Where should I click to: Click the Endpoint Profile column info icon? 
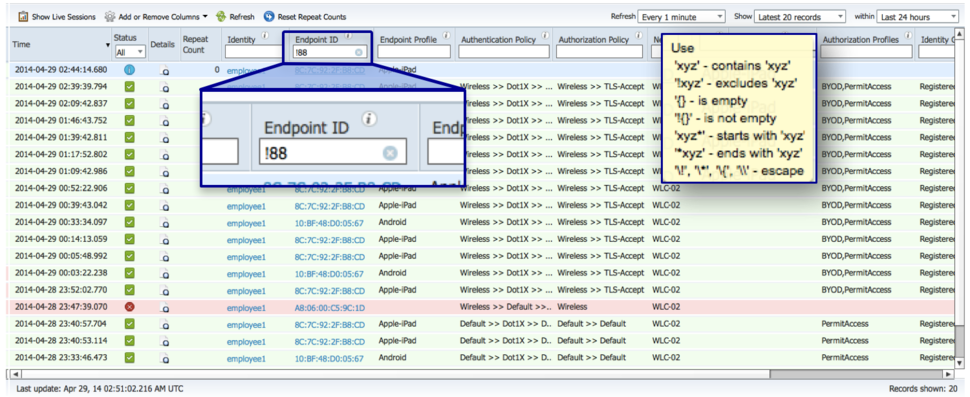447,36
